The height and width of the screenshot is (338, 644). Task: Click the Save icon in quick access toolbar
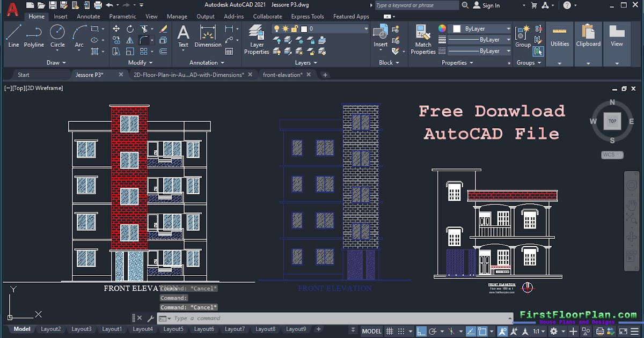coord(53,5)
